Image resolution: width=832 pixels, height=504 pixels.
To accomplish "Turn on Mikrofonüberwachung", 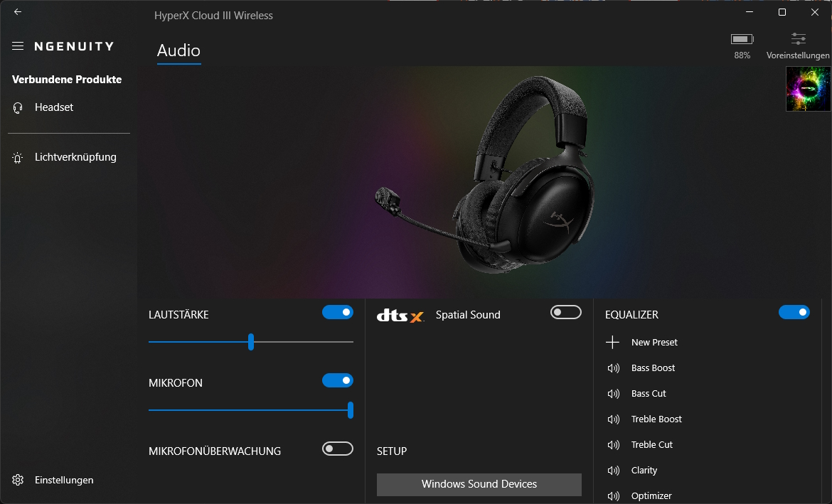I will (x=337, y=449).
